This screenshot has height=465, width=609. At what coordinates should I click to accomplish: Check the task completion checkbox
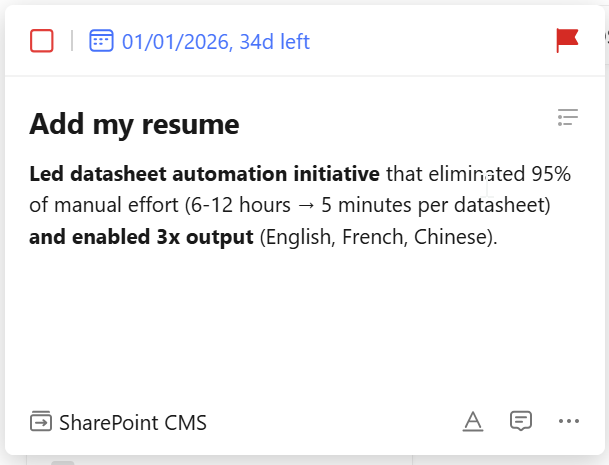(x=42, y=41)
